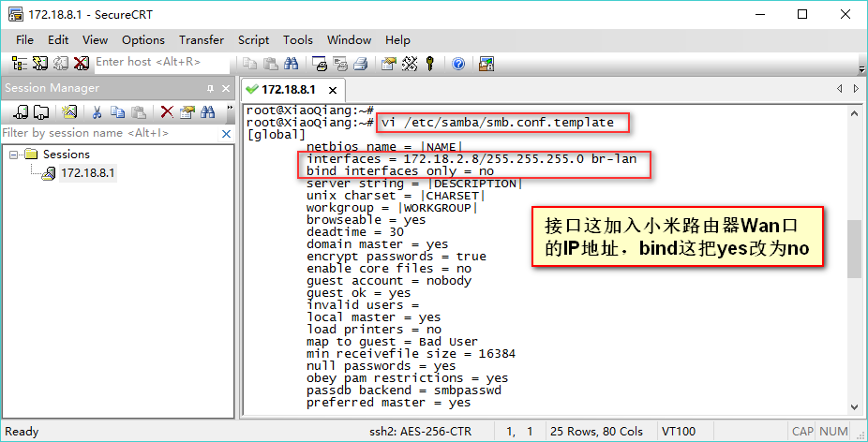
Task: Click the Print Selection toolbar icon
Action: 340,65
